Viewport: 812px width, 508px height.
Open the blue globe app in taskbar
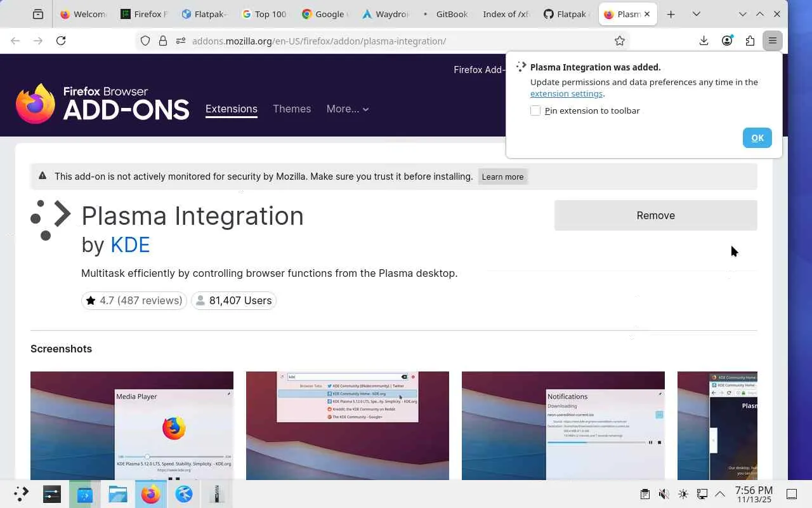(184, 494)
